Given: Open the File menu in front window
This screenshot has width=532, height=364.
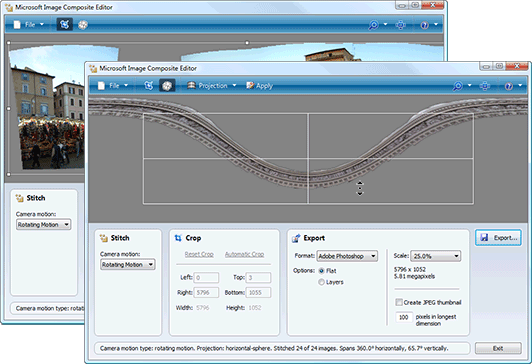Looking at the screenshot, I should tap(113, 86).
